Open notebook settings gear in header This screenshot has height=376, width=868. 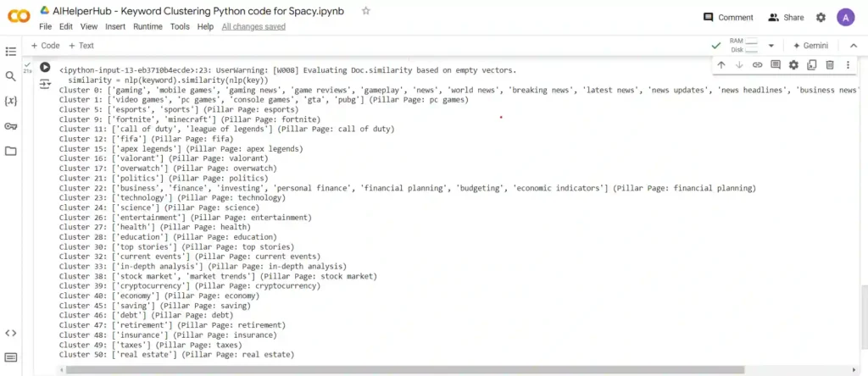[x=821, y=17]
